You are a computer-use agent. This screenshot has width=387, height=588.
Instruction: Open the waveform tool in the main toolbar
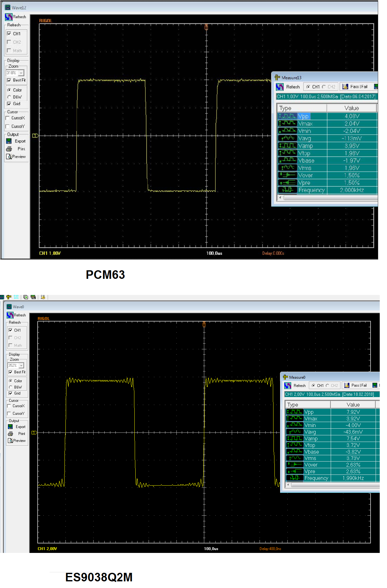(2, 297)
